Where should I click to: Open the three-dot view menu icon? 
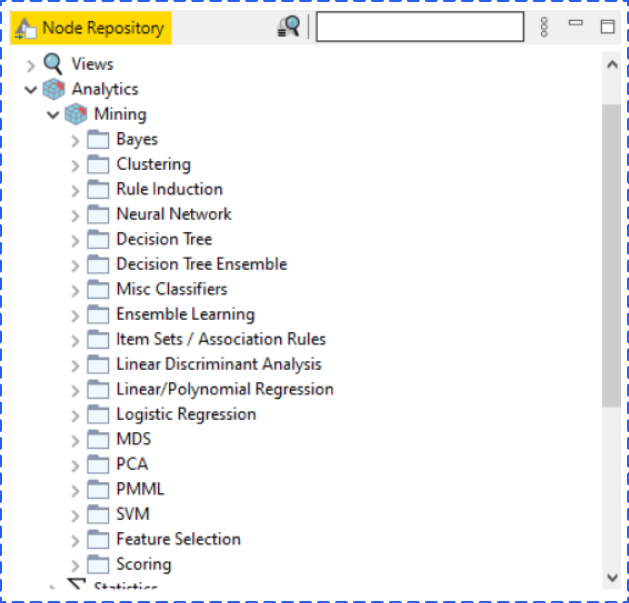pyautogui.click(x=544, y=27)
